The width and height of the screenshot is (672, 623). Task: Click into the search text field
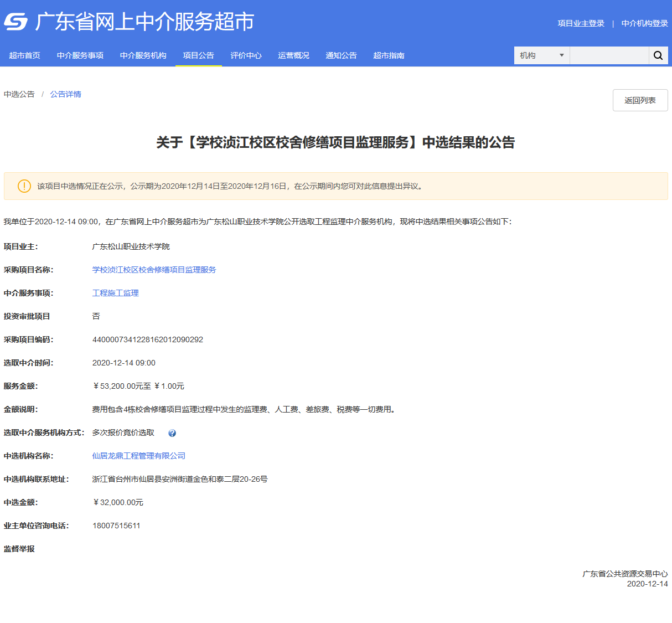tap(609, 55)
